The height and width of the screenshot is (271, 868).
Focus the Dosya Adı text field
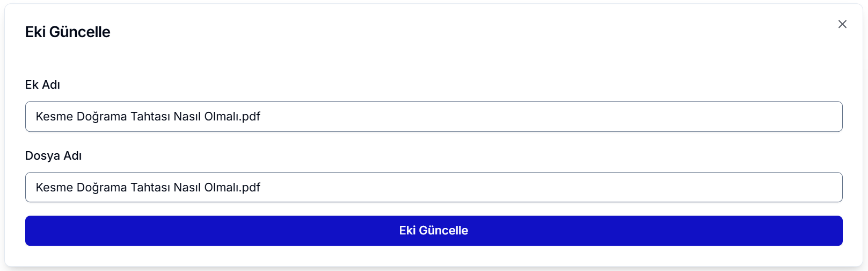tap(433, 188)
